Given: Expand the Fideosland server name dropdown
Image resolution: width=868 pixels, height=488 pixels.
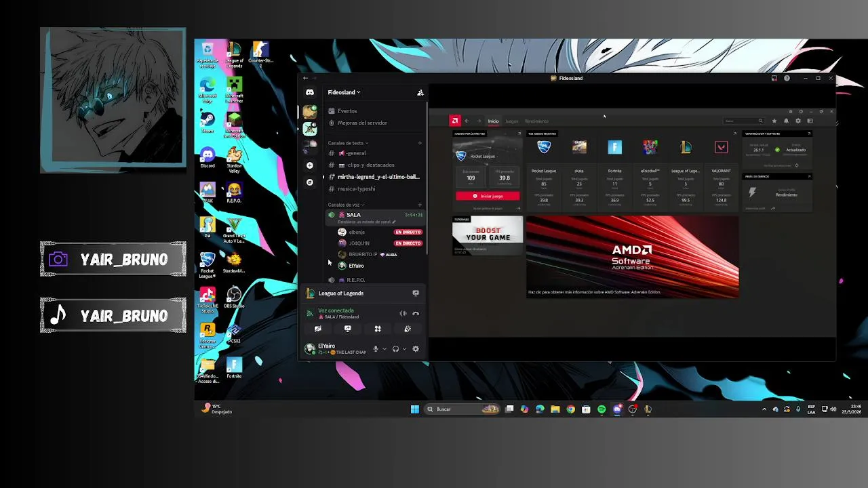Looking at the screenshot, I should [344, 92].
